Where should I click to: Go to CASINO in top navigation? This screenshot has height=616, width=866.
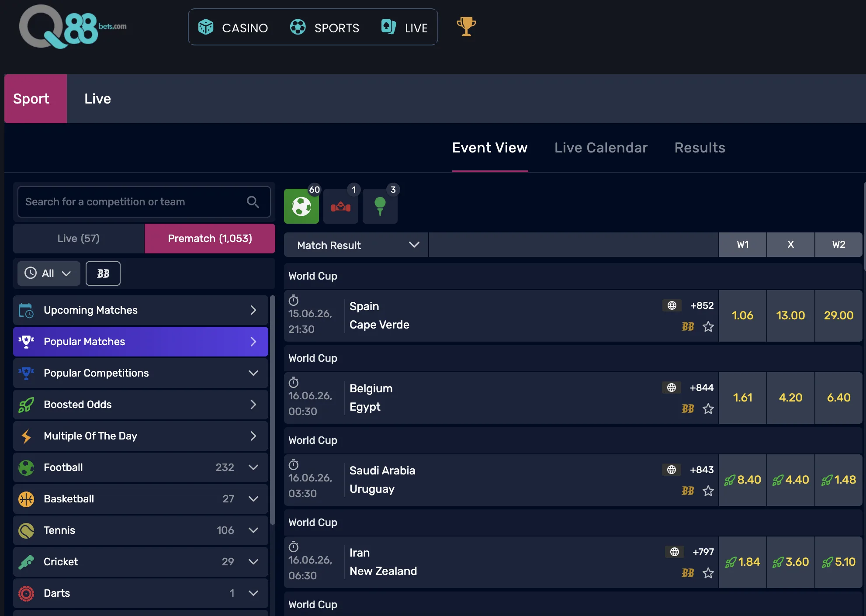[x=233, y=28]
